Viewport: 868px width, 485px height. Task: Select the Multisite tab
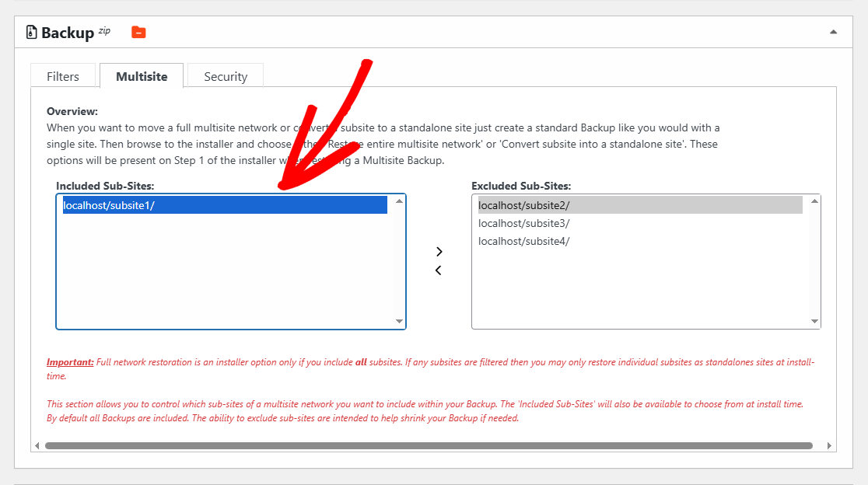142,75
